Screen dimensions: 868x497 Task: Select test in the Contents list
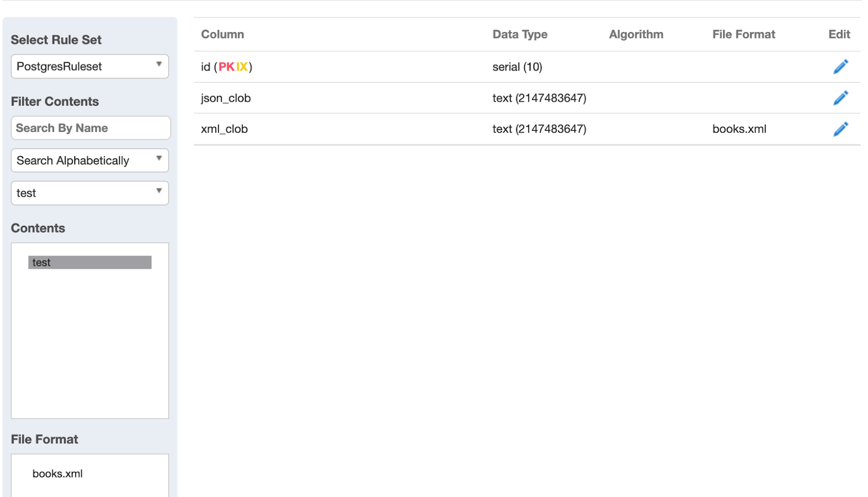90,263
